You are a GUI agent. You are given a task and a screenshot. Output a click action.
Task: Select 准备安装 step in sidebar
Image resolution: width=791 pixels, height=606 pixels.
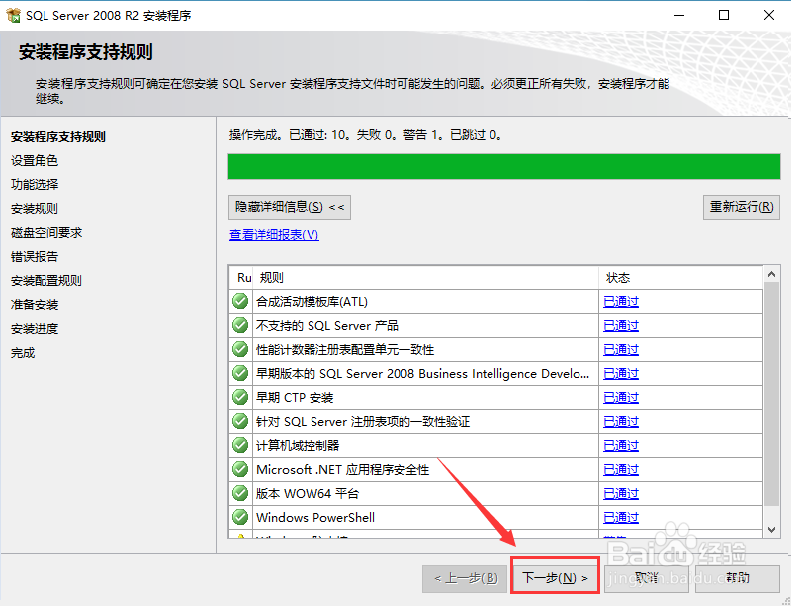click(34, 305)
